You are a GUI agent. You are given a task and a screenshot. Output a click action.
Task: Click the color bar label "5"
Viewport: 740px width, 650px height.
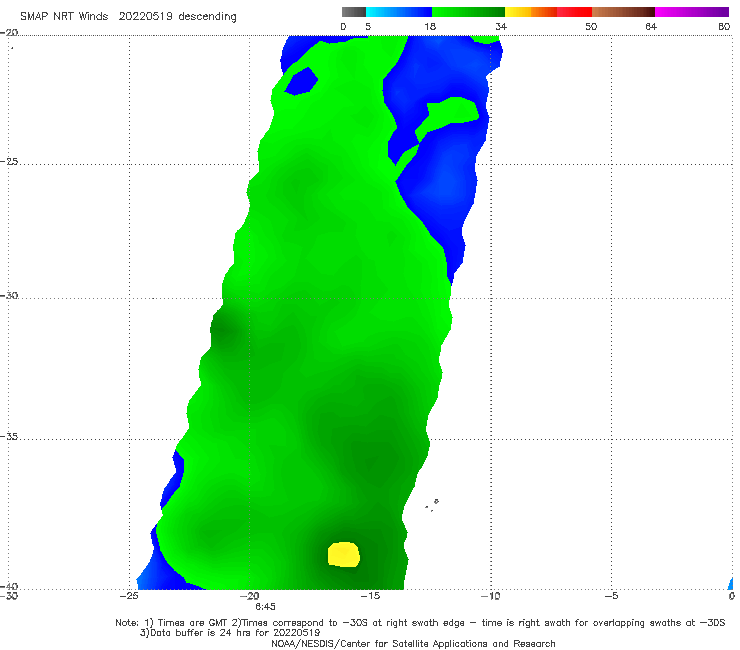pyautogui.click(x=368, y=27)
